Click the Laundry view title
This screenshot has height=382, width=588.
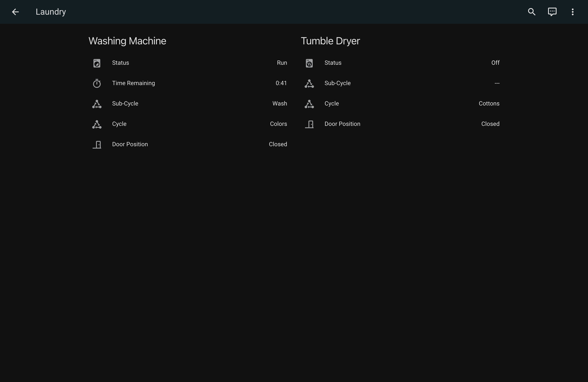[51, 12]
